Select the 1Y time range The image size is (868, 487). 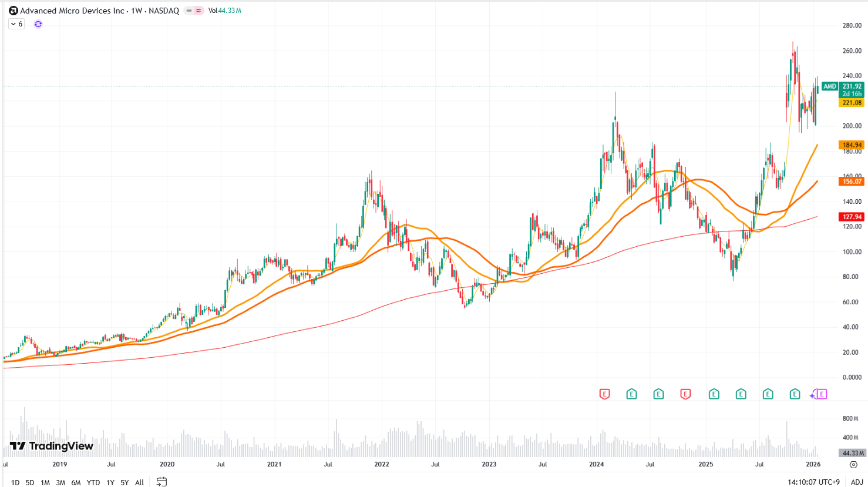click(110, 482)
